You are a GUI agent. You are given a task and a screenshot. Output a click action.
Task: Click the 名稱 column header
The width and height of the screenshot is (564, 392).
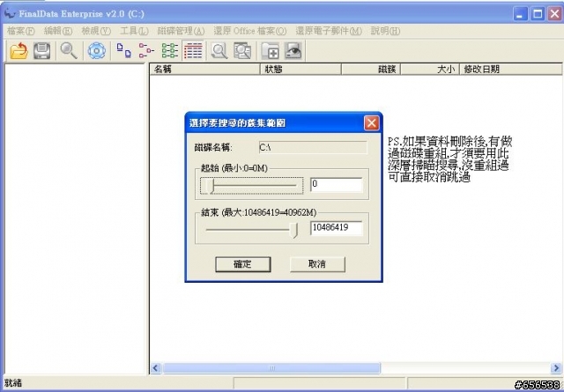204,69
